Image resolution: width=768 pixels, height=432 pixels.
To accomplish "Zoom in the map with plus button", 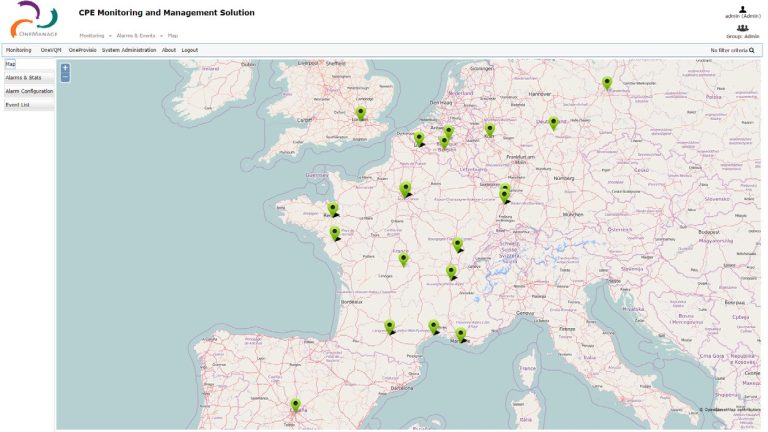I will click(65, 68).
